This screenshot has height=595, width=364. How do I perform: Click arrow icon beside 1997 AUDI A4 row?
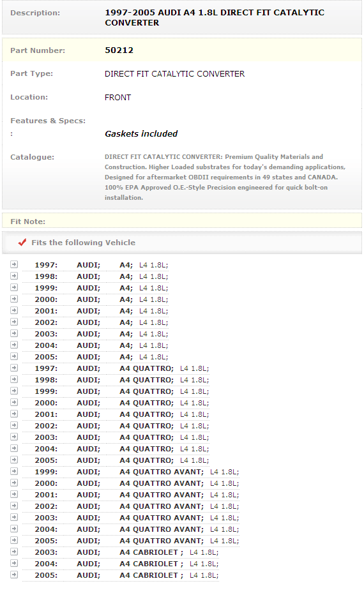coord(14,264)
